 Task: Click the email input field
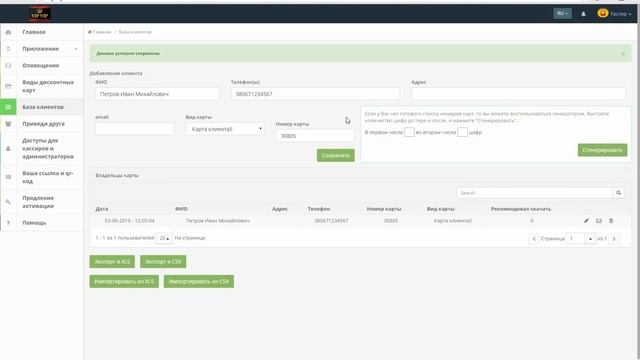tap(134, 129)
